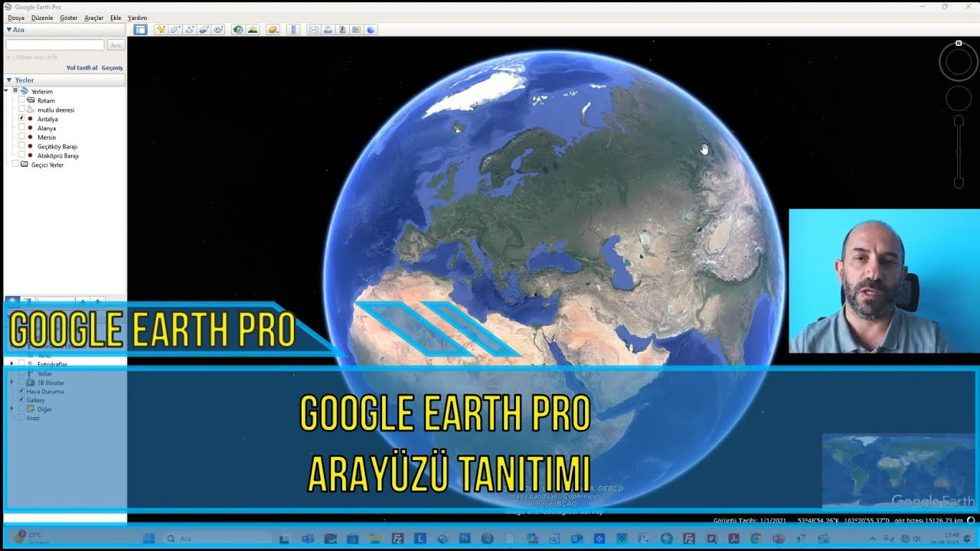Collapse the Yerlerim tree node
This screenshot has height=551, width=980.
pos(7,91)
